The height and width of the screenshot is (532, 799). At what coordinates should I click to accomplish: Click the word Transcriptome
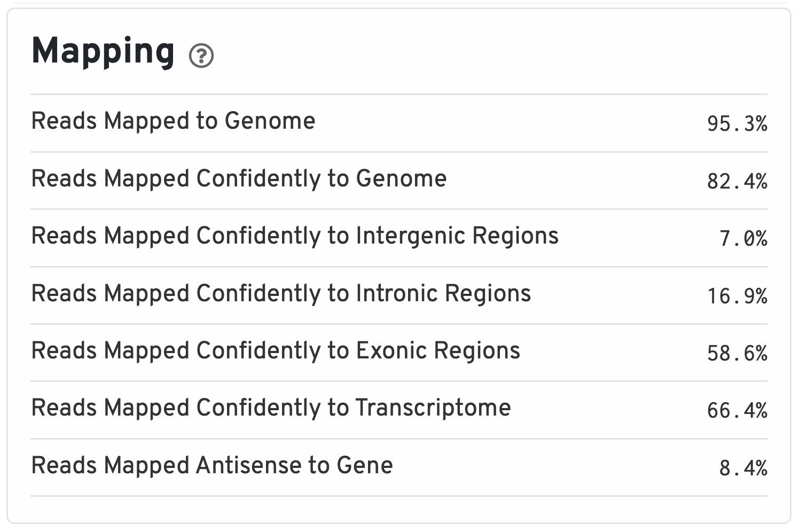point(433,408)
